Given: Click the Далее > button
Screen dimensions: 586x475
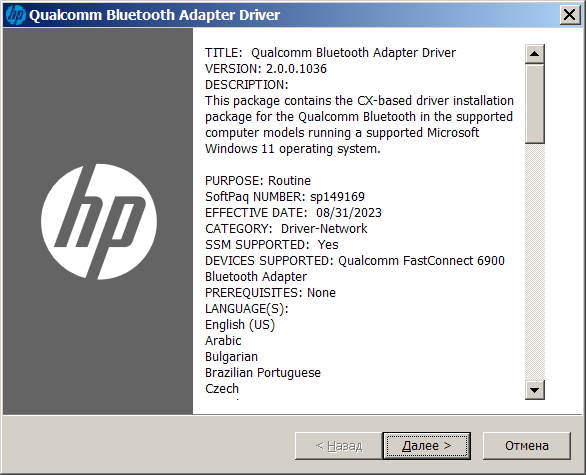Looking at the screenshot, I should [x=426, y=445].
